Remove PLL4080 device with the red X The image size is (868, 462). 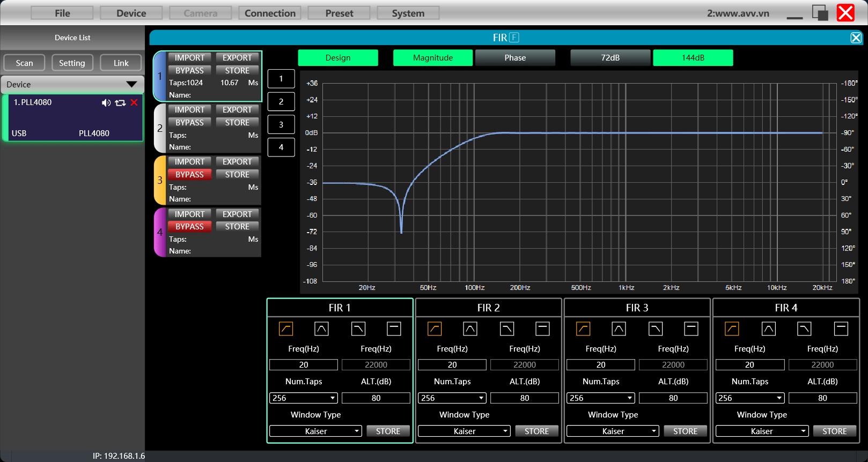134,102
